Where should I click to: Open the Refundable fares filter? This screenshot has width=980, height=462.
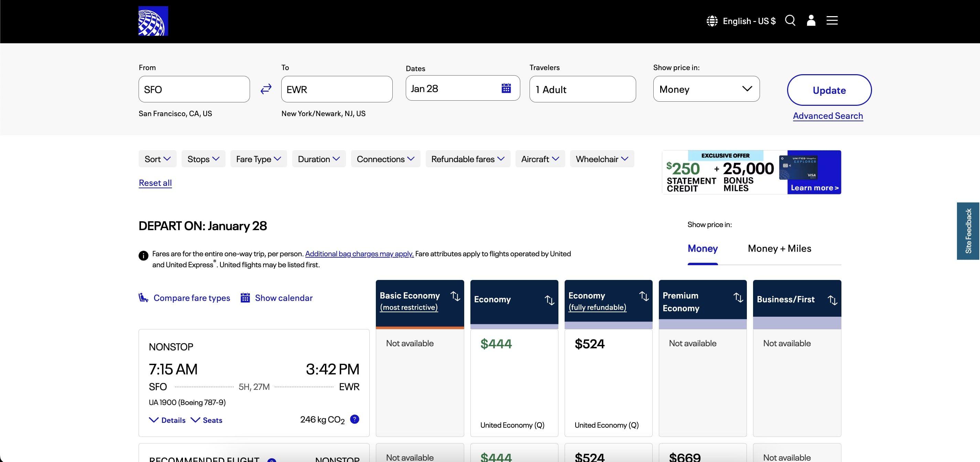(x=468, y=159)
